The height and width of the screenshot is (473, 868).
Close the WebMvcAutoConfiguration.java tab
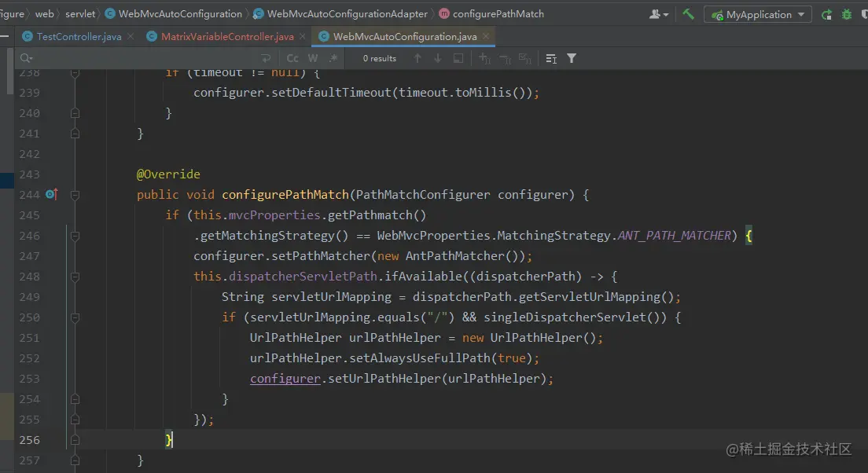click(485, 36)
